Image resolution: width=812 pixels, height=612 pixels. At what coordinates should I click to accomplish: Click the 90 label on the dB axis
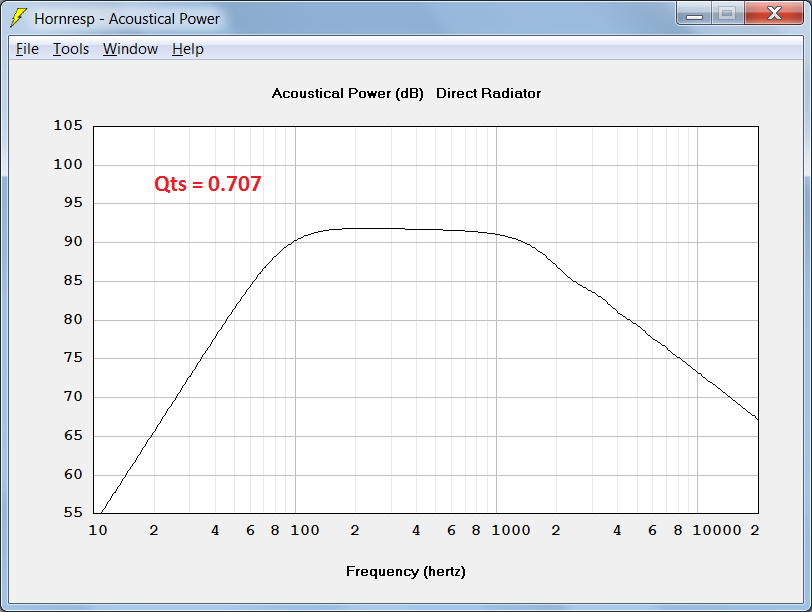[73, 242]
